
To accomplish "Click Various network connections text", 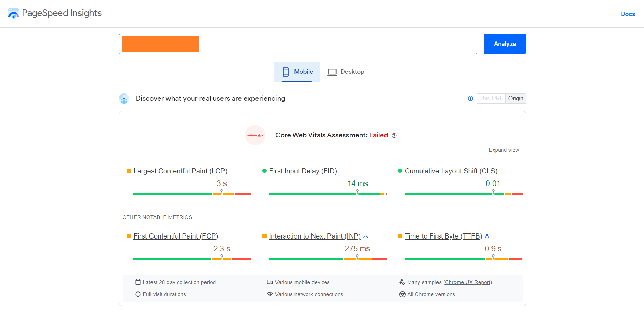I will pos(309,294).
